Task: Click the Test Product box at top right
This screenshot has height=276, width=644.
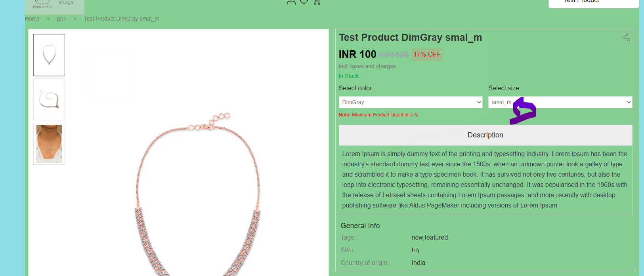Action: pyautogui.click(x=593, y=3)
